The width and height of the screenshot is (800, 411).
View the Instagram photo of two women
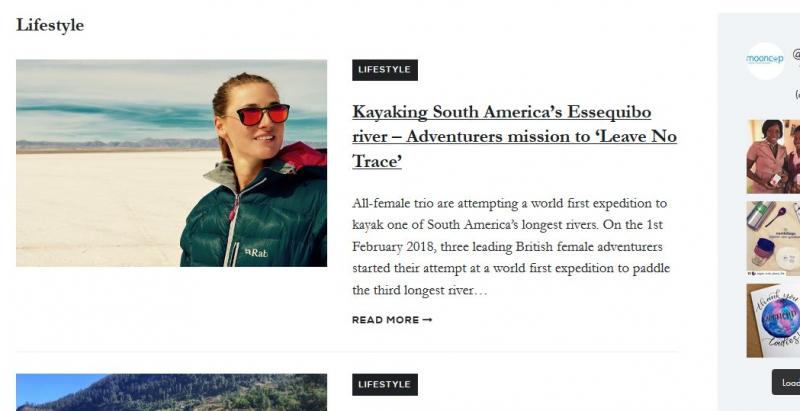773,157
